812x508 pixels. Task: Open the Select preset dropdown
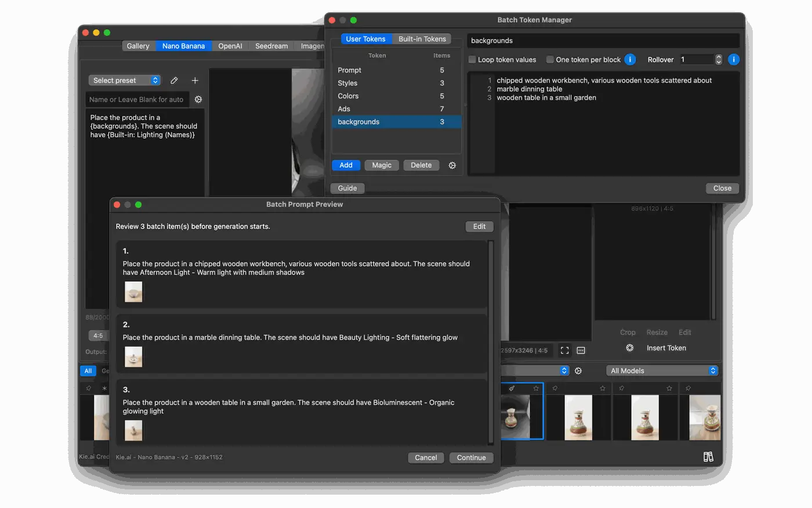click(125, 81)
